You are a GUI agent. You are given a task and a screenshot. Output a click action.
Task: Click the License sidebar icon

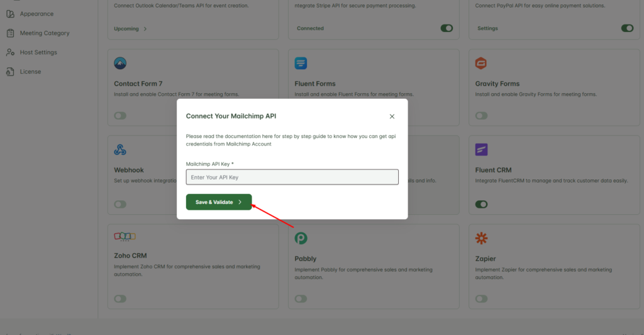click(10, 72)
